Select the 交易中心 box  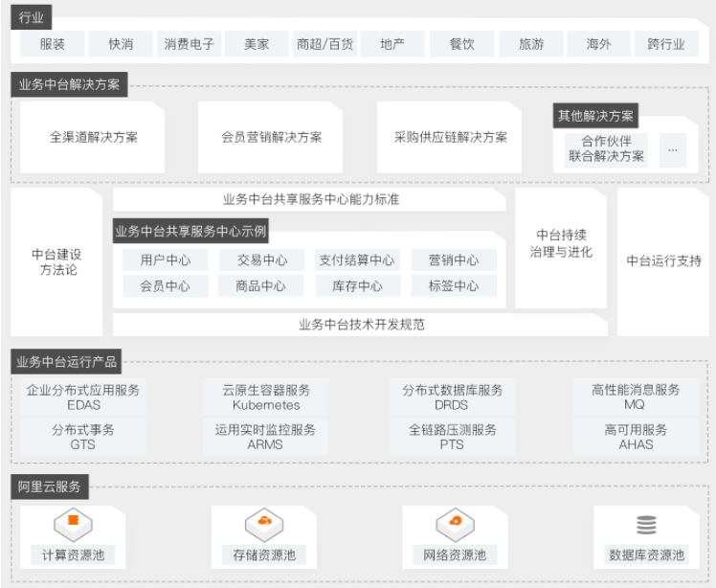[261, 260]
